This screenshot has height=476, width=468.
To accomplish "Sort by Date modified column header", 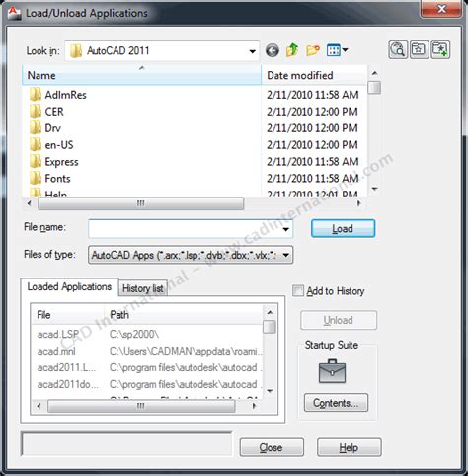I will pyautogui.click(x=314, y=75).
